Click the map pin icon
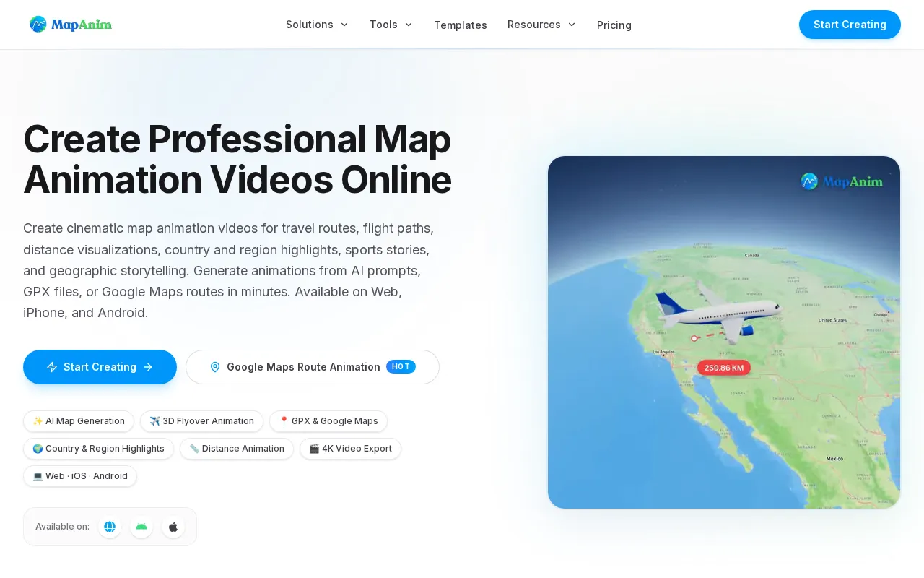 215,367
